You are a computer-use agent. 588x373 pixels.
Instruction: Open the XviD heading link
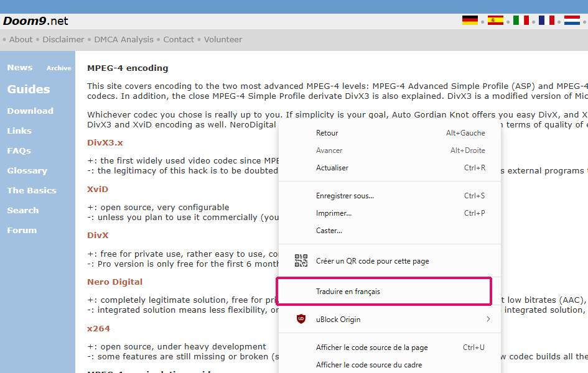[x=98, y=189]
